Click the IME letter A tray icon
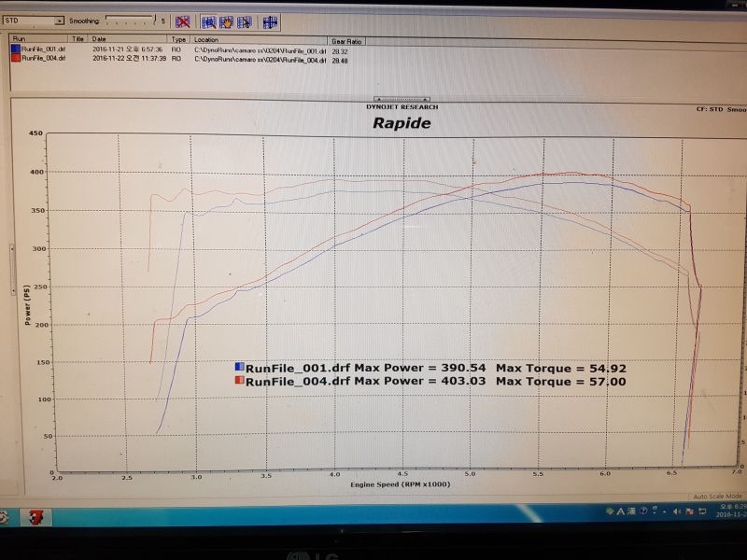 click(620, 511)
